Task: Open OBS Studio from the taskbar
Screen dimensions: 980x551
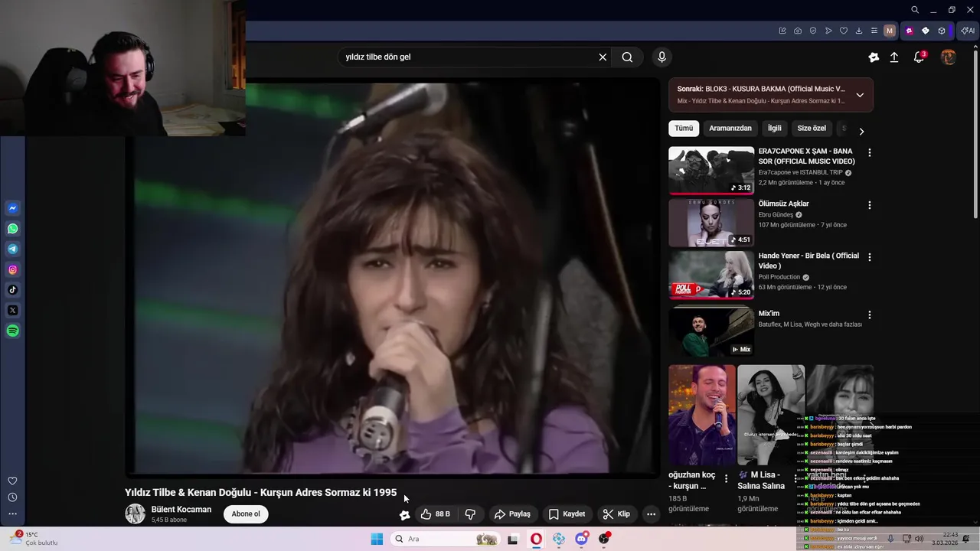Action: tap(605, 539)
